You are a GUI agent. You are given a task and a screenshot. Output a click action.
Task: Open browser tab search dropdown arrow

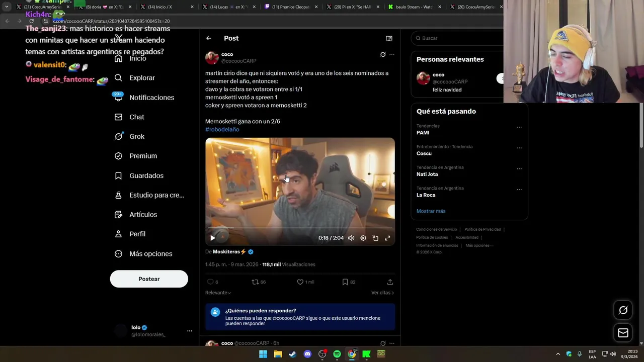coord(7,7)
